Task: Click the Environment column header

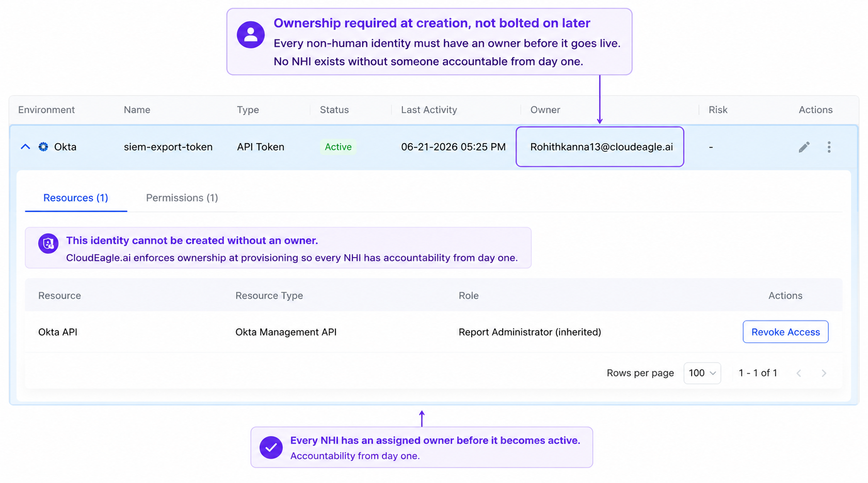Action: (x=46, y=110)
